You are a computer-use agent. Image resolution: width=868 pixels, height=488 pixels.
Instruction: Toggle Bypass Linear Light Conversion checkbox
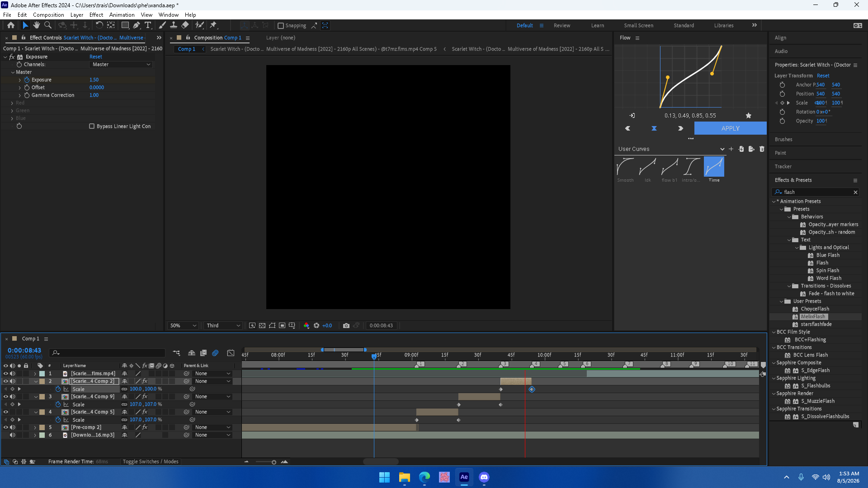(92, 127)
